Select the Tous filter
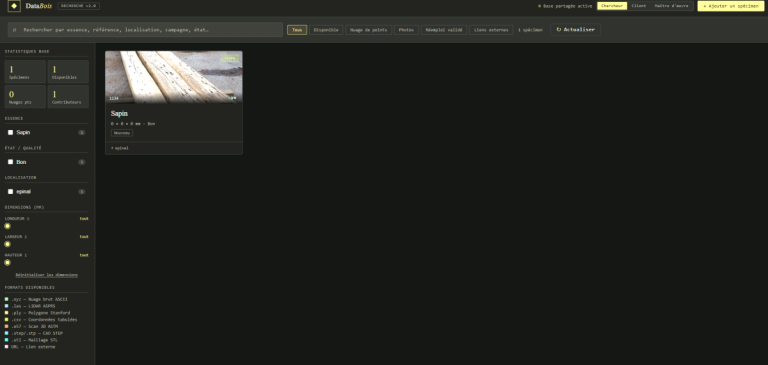The width and height of the screenshot is (768, 365). point(297,30)
